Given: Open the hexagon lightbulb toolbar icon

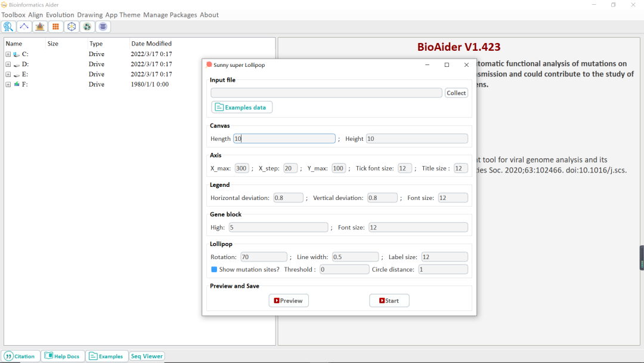Looking at the screenshot, I should (72, 27).
